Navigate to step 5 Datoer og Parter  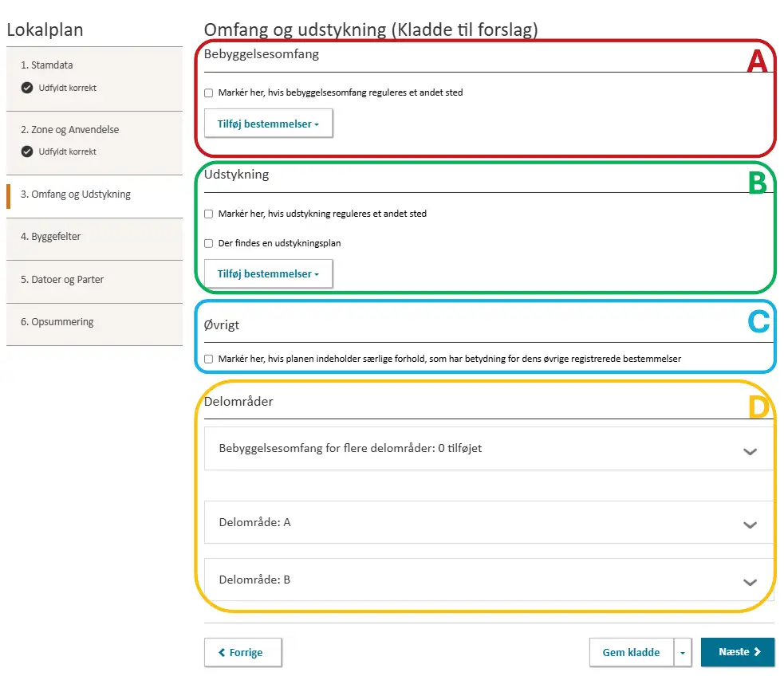tap(67, 280)
